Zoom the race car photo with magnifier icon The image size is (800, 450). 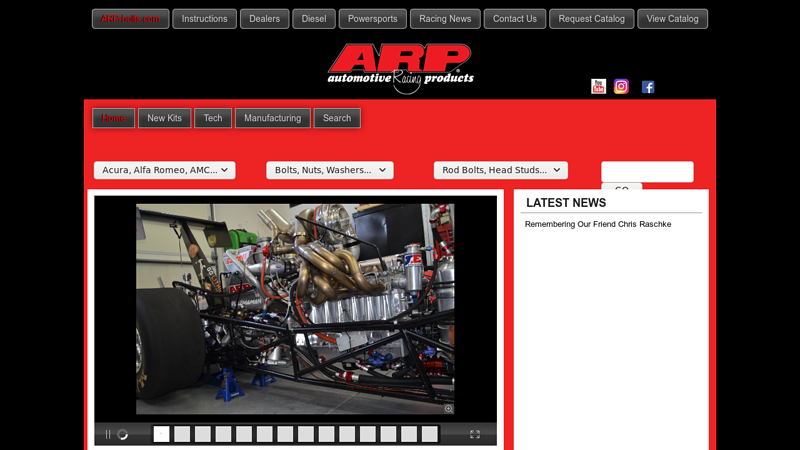point(448,408)
